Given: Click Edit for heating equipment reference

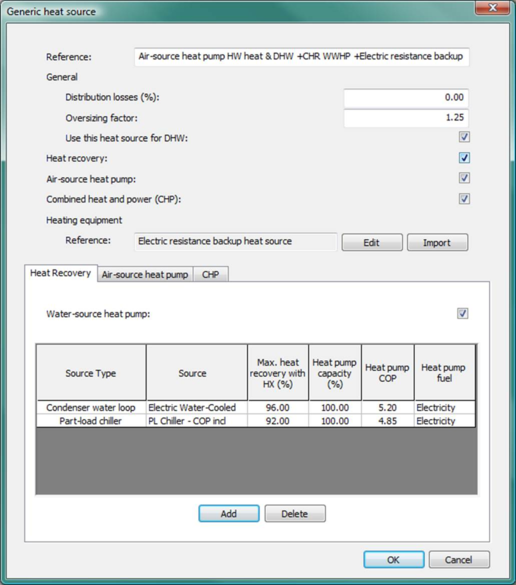Looking at the screenshot, I should click(x=372, y=243).
